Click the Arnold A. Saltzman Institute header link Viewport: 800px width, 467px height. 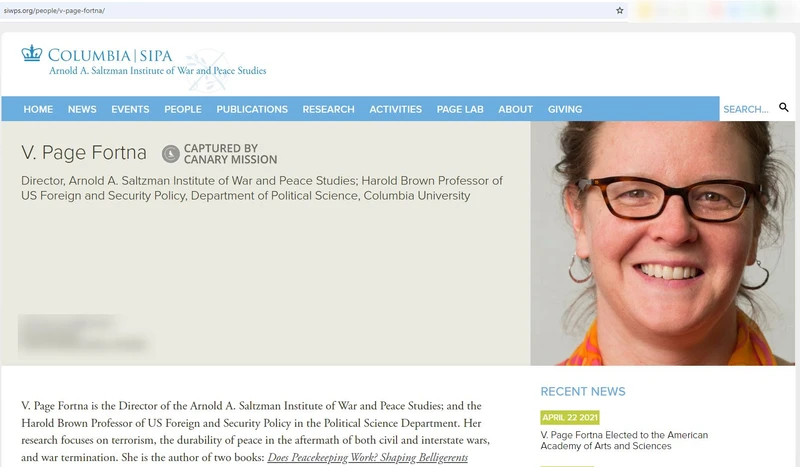coord(158,71)
